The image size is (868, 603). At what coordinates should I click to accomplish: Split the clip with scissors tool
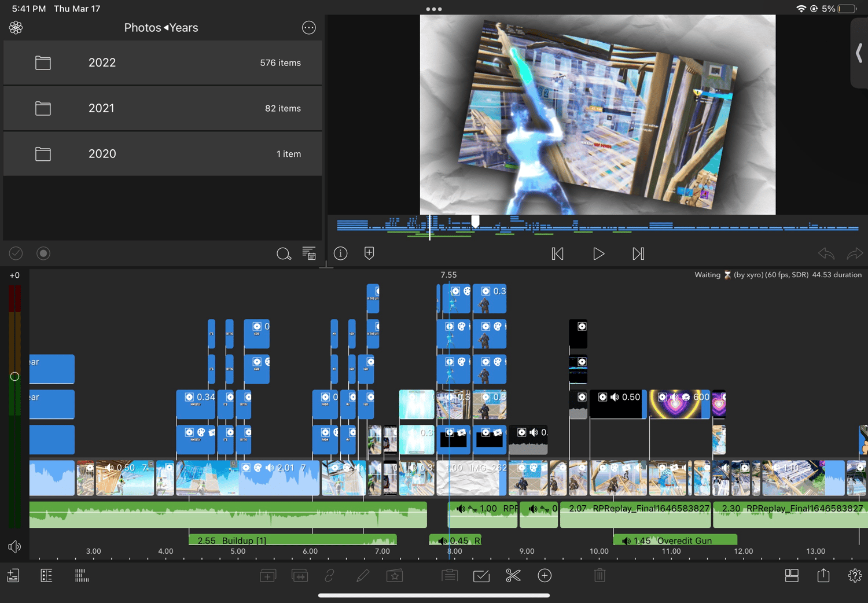(513, 575)
